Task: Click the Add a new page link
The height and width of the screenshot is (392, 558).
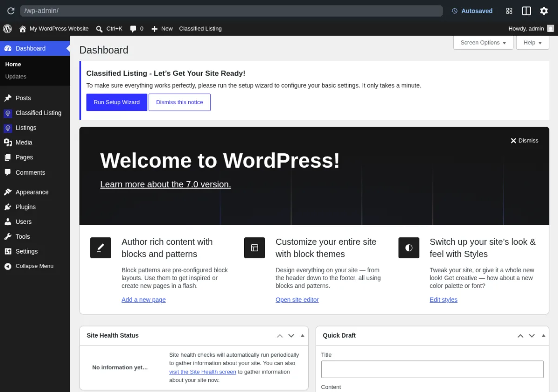Action: [144, 300]
